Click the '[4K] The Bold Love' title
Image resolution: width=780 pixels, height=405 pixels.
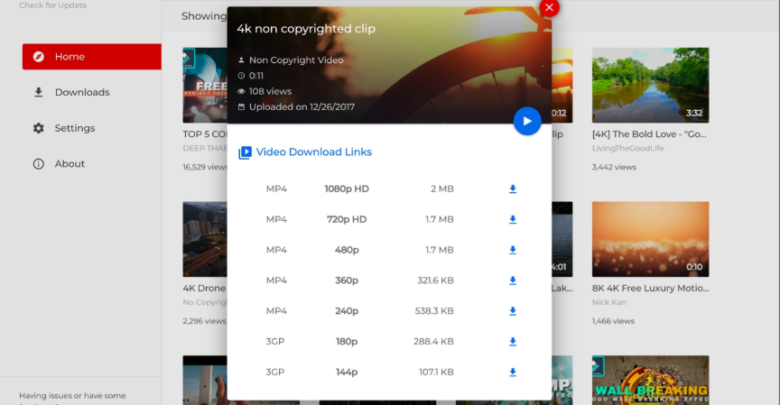click(x=649, y=134)
